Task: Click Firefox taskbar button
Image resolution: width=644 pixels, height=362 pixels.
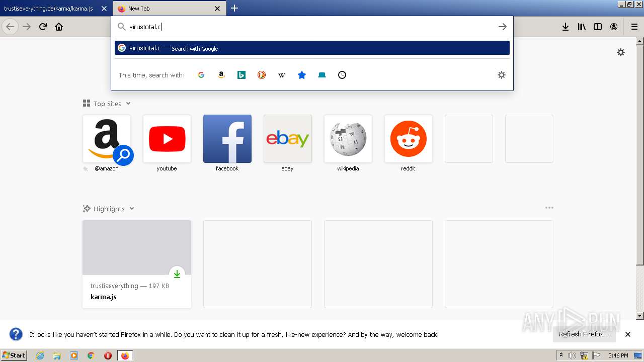Action: [125, 355]
